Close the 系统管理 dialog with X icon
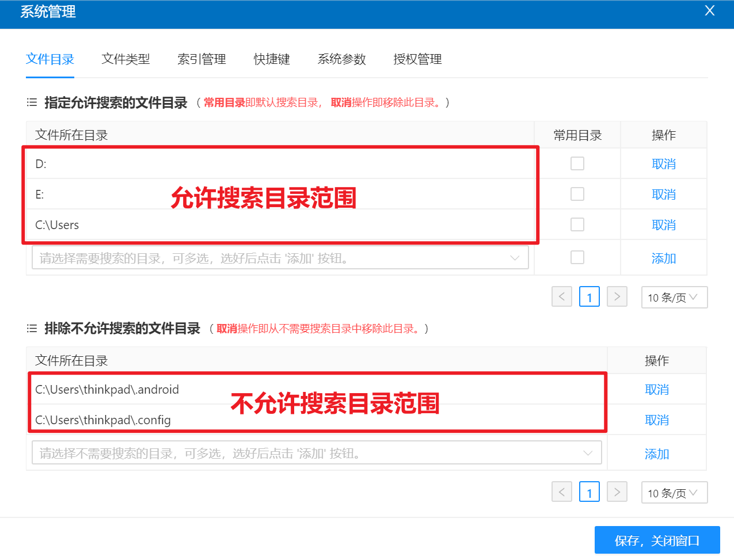734x560 pixels. click(x=709, y=11)
